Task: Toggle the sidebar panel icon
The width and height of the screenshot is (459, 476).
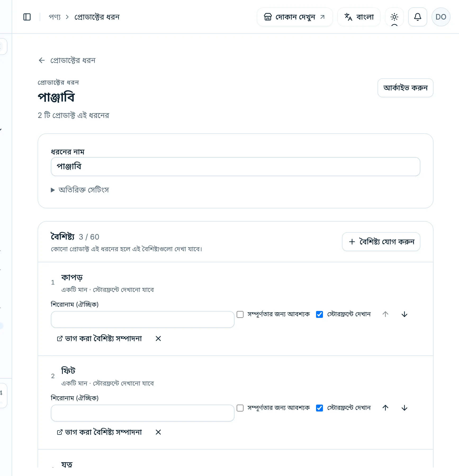Action: tap(27, 17)
